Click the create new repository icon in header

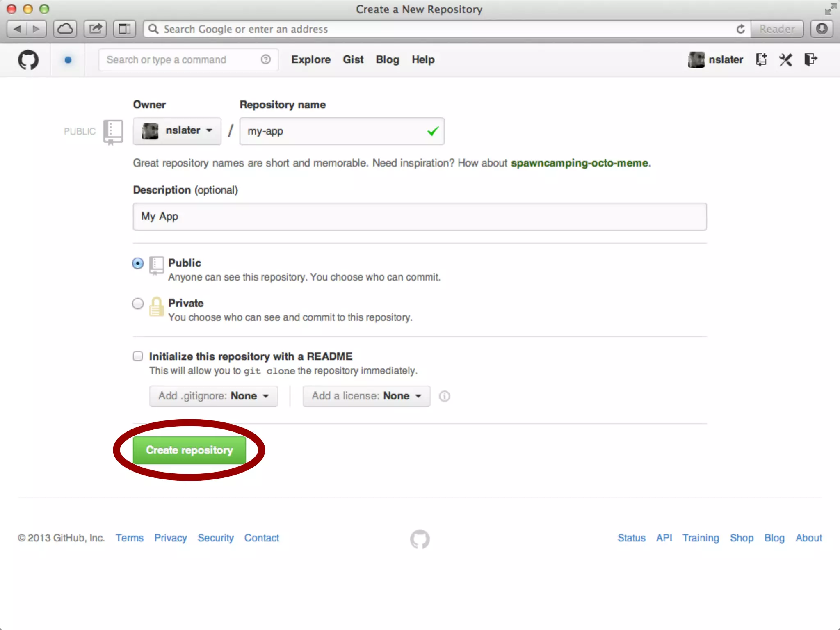tap(761, 60)
